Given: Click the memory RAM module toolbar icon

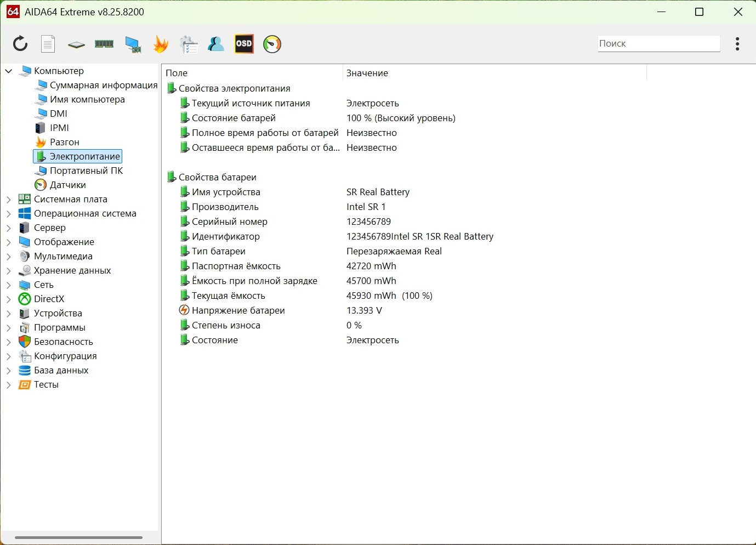Looking at the screenshot, I should point(104,44).
